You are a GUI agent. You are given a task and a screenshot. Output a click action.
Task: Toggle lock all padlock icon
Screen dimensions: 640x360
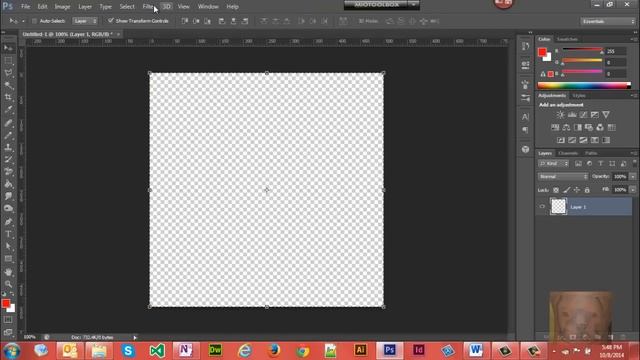point(587,190)
